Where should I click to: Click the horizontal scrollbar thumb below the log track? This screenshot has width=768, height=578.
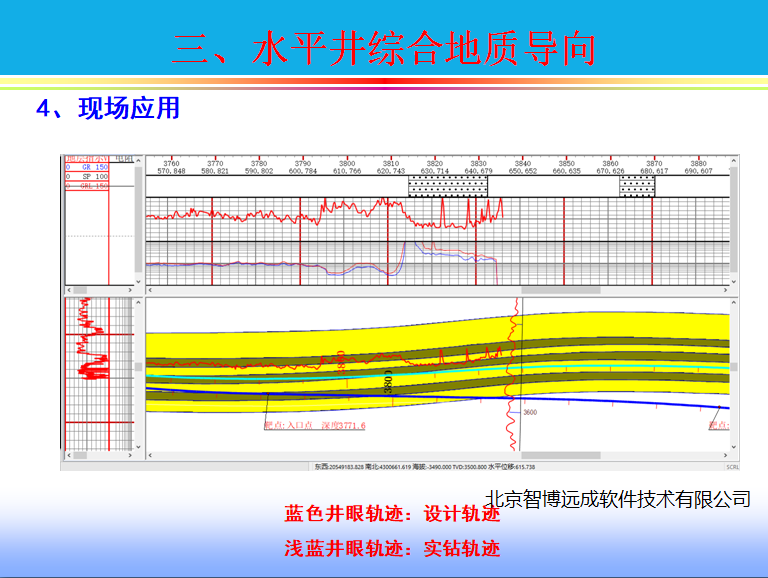(x=562, y=290)
